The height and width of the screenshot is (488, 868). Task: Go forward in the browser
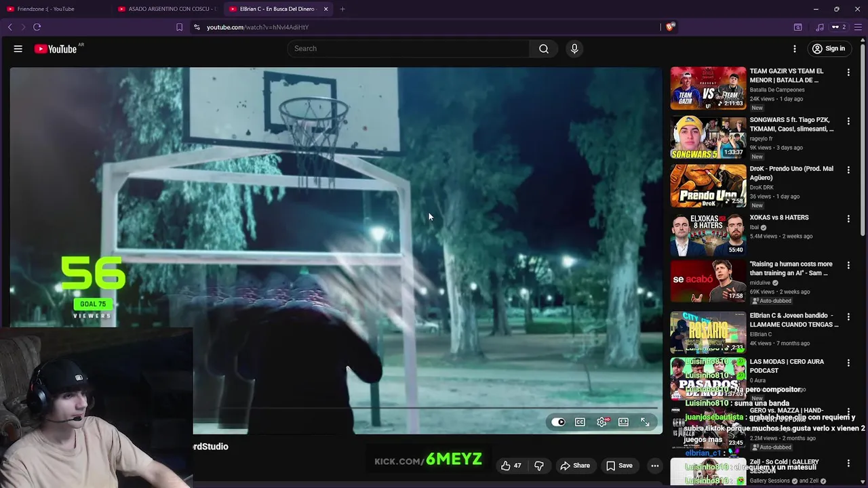[x=23, y=27]
